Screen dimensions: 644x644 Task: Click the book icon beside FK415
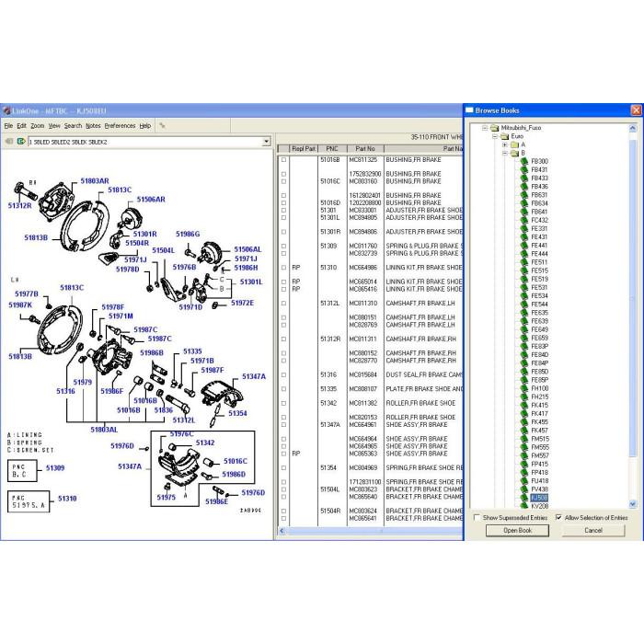point(523,406)
